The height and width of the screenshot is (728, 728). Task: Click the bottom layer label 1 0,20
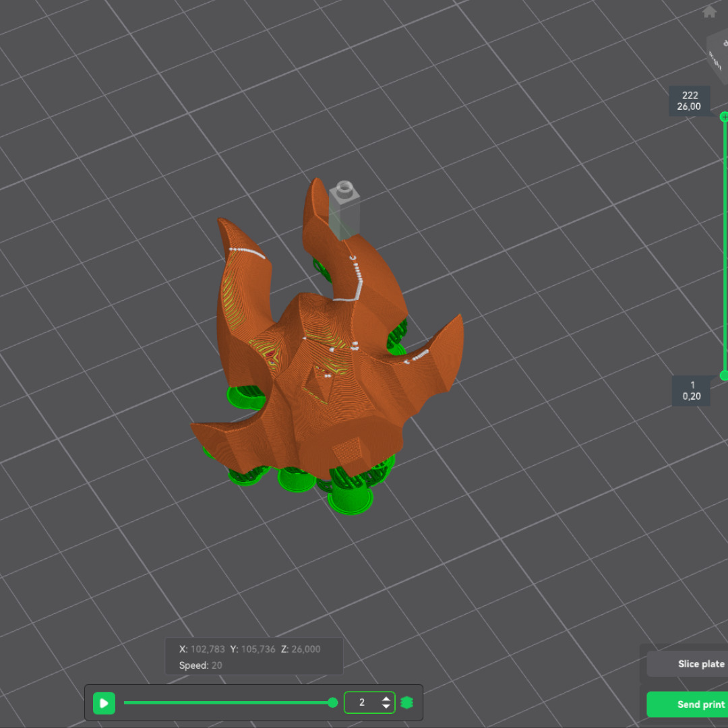coord(692,390)
